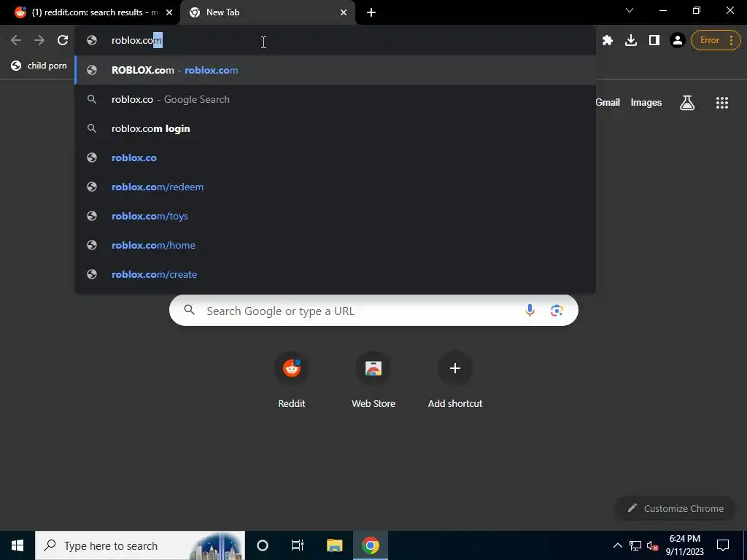This screenshot has height=560, width=747.
Task: Click the Type here to search taskbar box
Action: coord(140,545)
